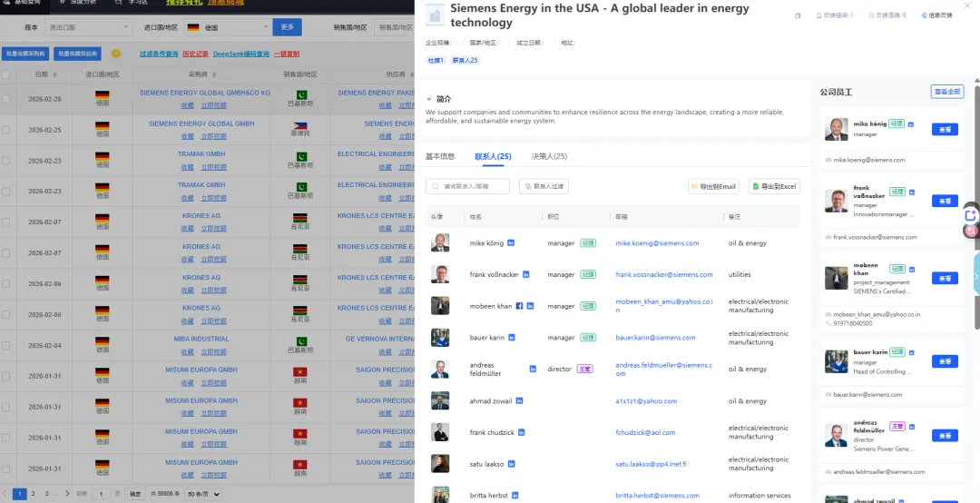Switch to the 基本信息 tab
This screenshot has height=503, width=980.
coord(440,156)
